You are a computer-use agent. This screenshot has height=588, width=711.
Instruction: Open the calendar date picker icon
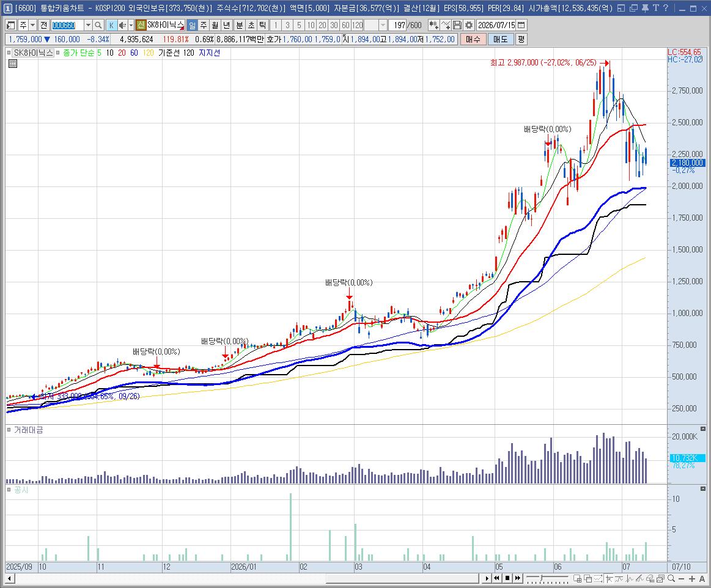point(521,26)
